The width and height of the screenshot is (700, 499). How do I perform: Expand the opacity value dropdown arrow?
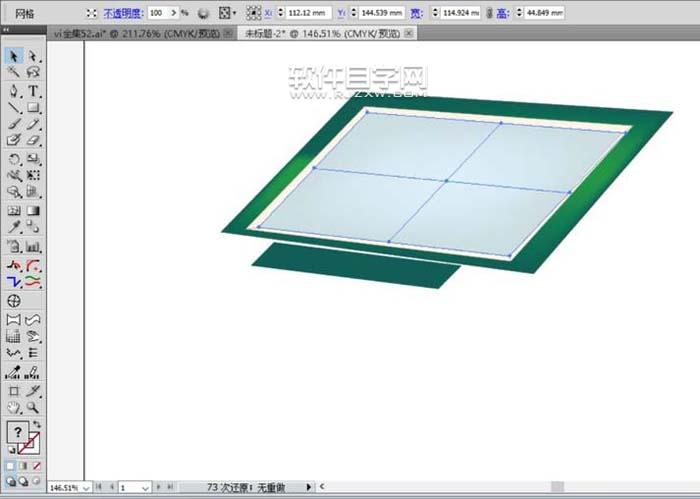pyautogui.click(x=173, y=14)
